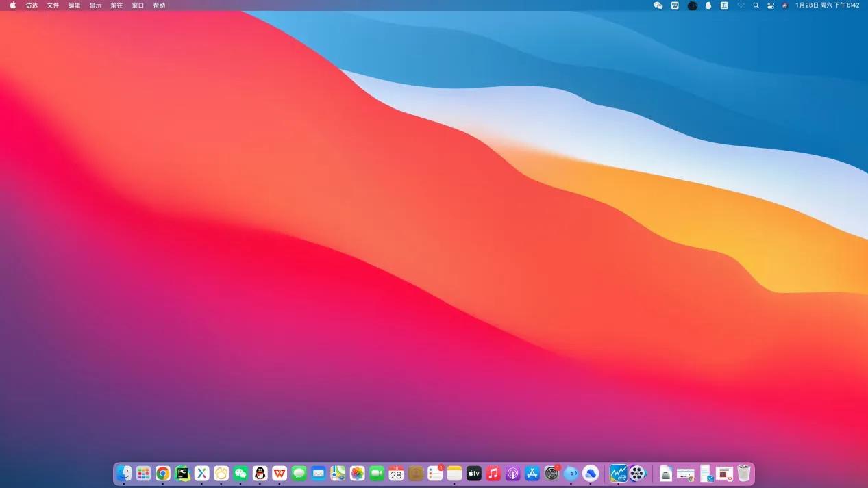
Task: Launch WPS Office from the Dock
Action: coord(280,473)
